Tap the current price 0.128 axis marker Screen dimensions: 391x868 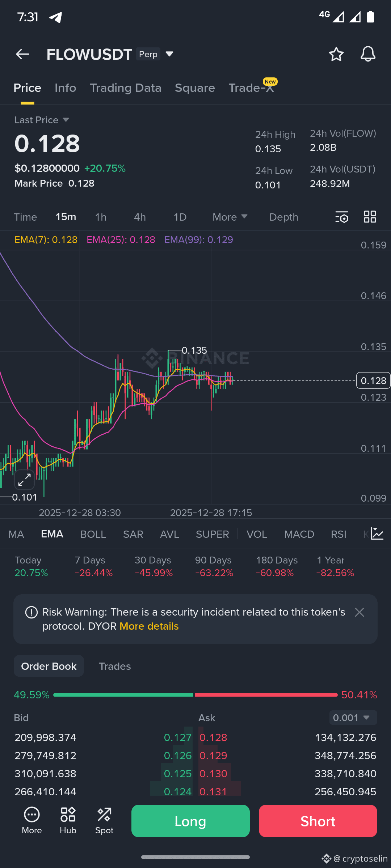click(x=373, y=380)
